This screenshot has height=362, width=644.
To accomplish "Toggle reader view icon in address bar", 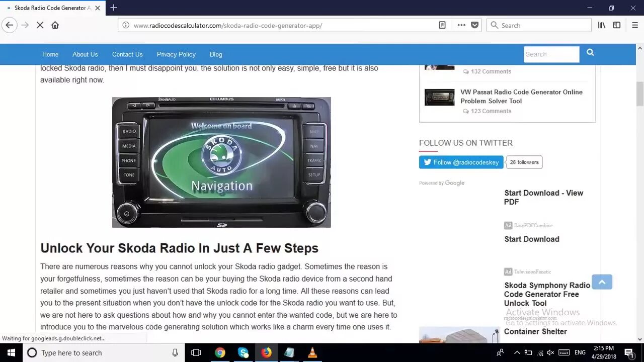I will [x=442, y=25].
